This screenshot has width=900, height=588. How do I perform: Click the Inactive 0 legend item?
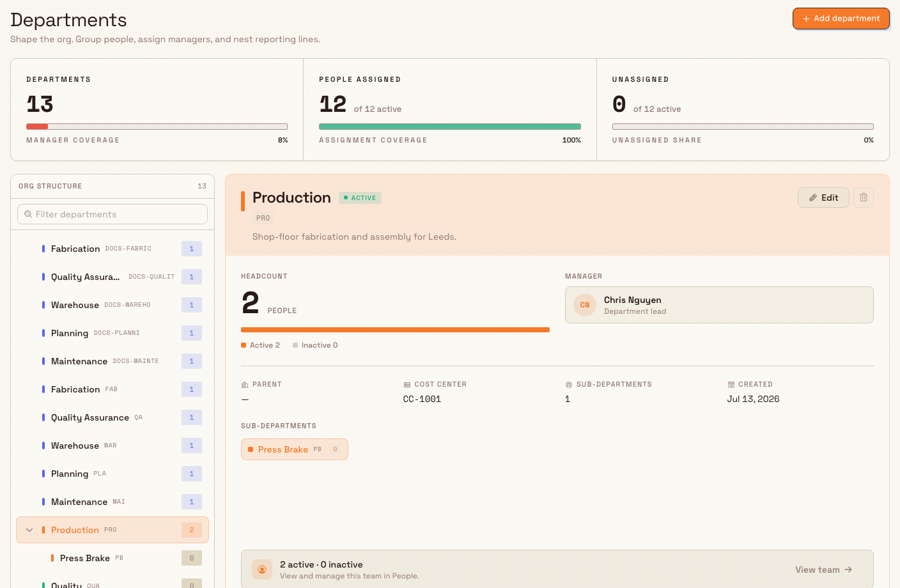(315, 345)
